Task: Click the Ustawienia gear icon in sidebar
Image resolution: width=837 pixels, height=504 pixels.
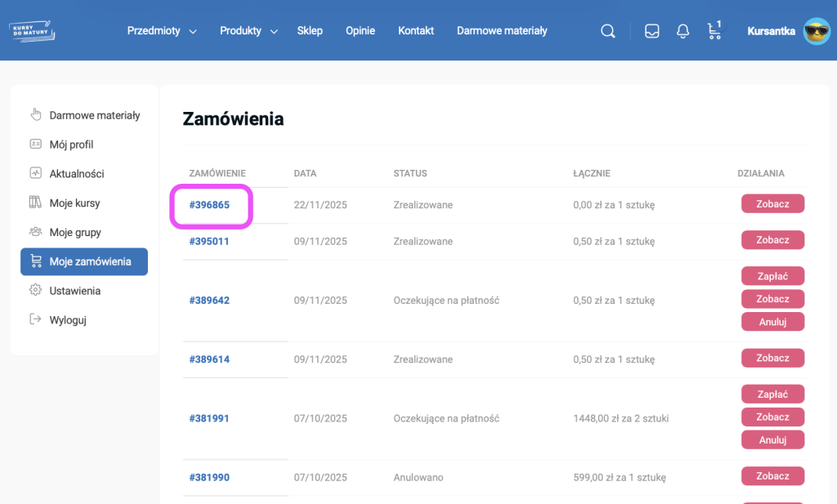Action: (x=35, y=290)
